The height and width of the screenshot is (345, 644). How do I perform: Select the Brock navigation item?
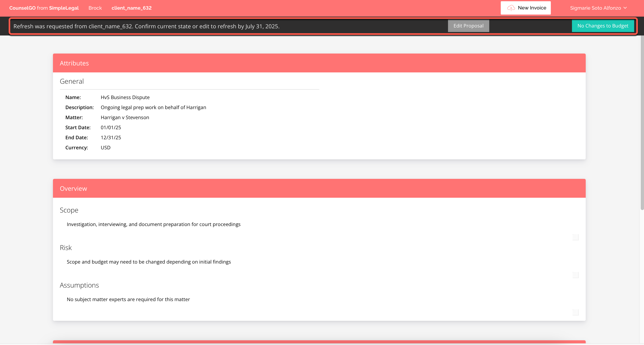point(95,8)
